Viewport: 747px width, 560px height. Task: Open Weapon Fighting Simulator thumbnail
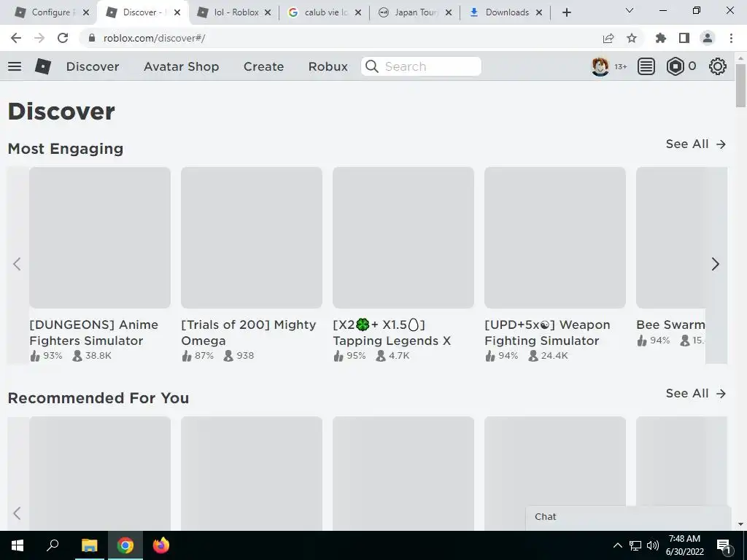555,238
